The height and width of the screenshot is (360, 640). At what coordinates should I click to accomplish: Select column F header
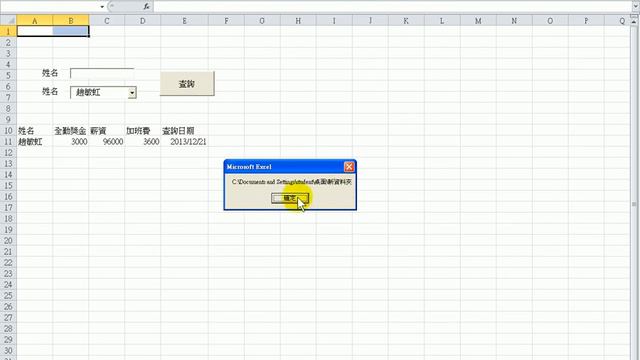[227, 20]
